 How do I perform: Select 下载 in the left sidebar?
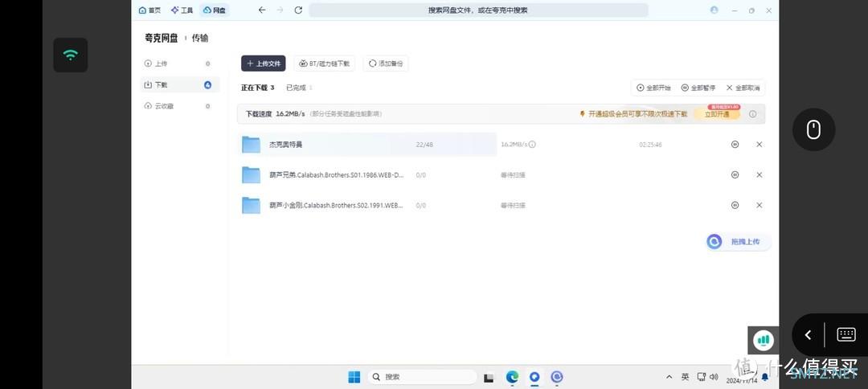tap(179, 84)
